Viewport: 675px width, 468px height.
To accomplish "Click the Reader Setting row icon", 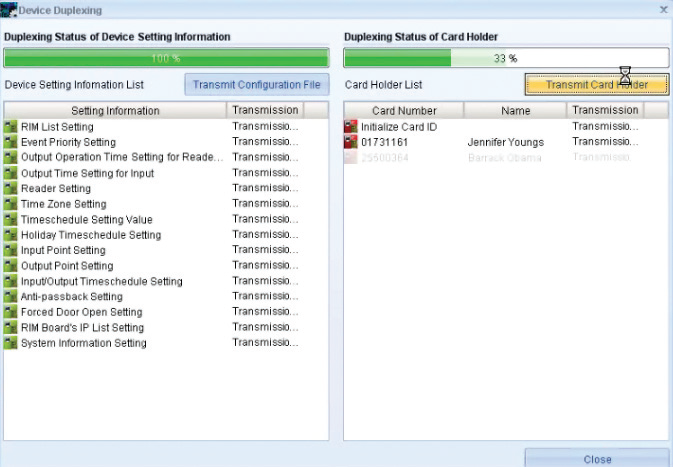I will tap(11, 189).
